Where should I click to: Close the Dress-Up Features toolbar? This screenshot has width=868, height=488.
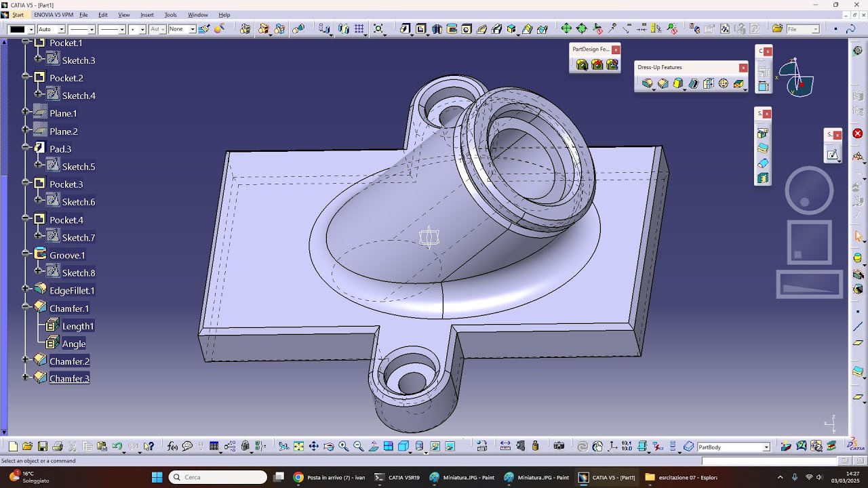click(743, 67)
